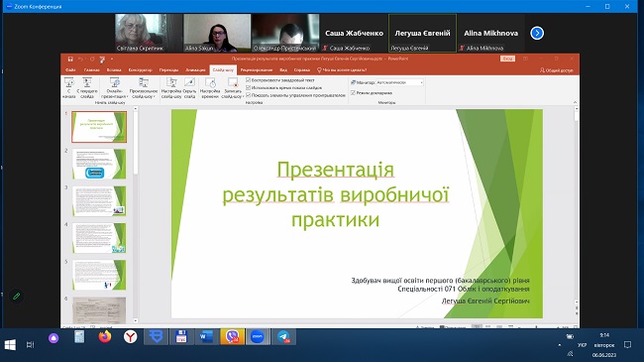The image size is (644, 362).
Task: Click the 'Что вы хотите сделать?' search box
Action: (342, 70)
